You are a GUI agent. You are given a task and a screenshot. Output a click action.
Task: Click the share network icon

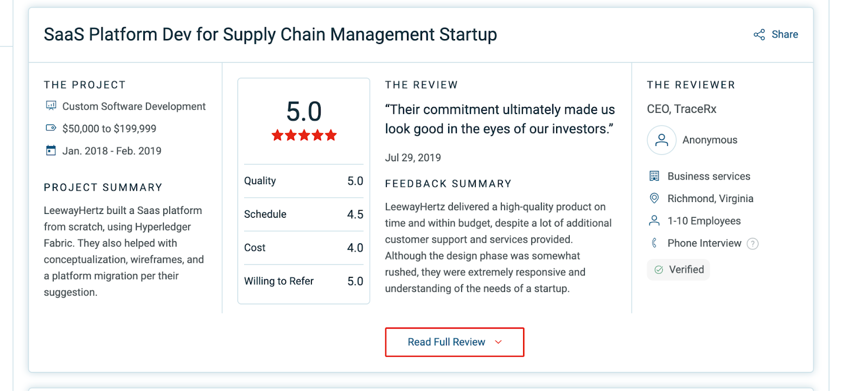point(759,35)
